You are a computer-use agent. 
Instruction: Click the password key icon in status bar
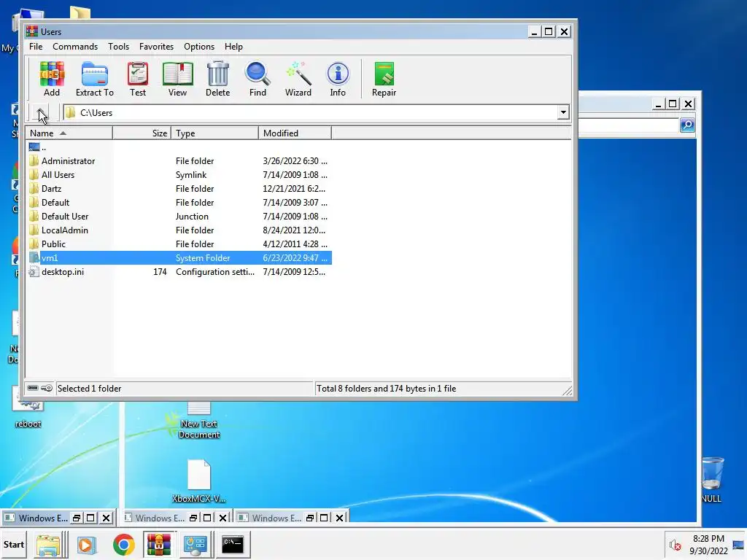pos(47,388)
